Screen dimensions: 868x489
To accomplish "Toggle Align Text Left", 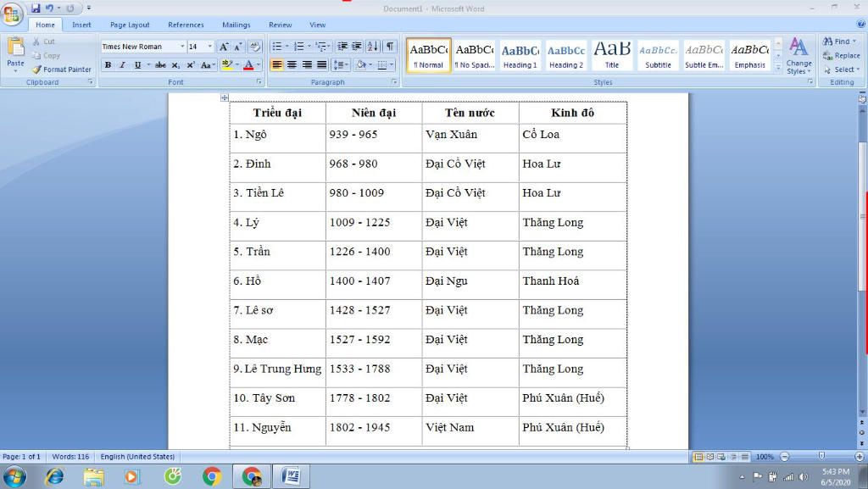I will [x=277, y=65].
